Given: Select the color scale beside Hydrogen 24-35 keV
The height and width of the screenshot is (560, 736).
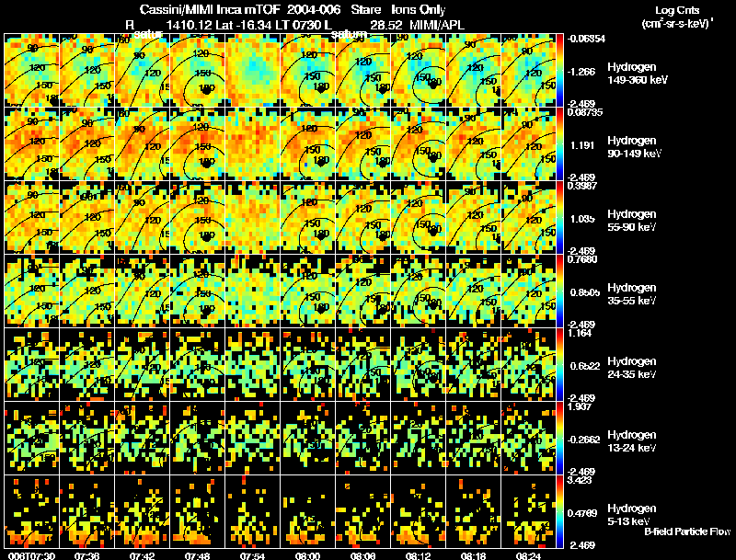Looking at the screenshot, I should (x=559, y=364).
